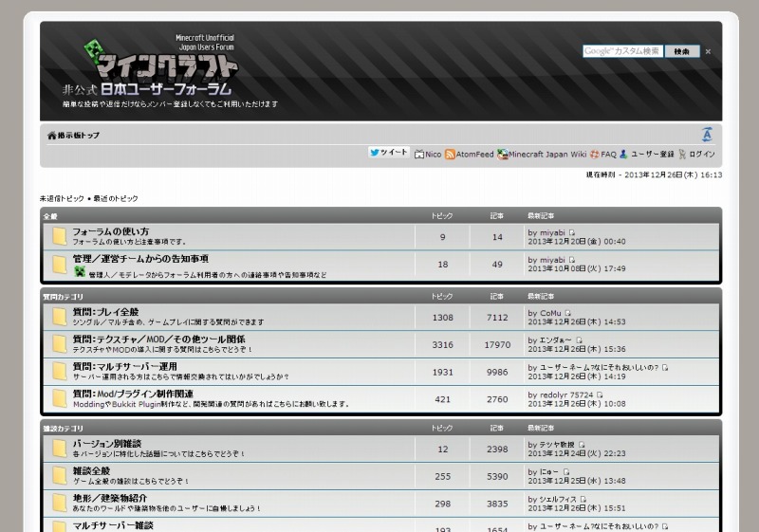Viewport: 759px width, 532px height.
Task: Open the ユーザー登録 text link
Action: [652, 155]
